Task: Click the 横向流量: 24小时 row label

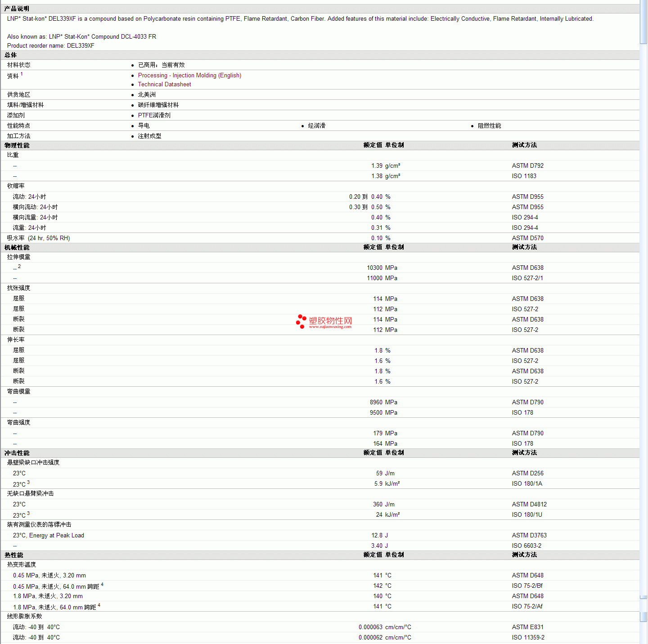Action: (36, 218)
